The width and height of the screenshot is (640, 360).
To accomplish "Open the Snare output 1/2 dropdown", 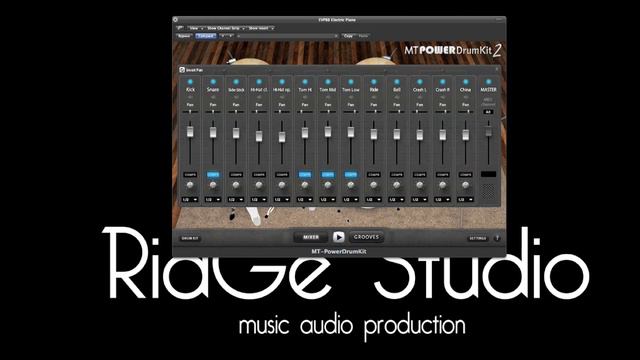I will [x=213, y=200].
